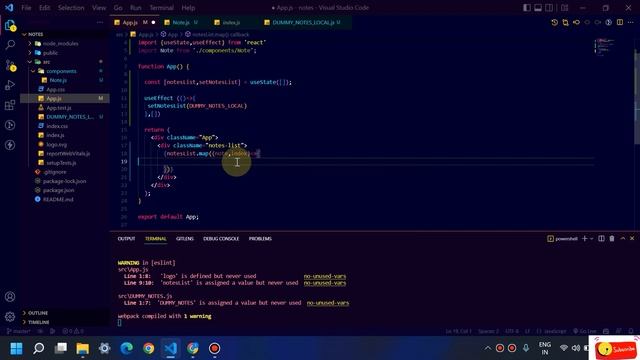Switch to the PROBLEMS panel tab
640x360 pixels.
click(x=260, y=239)
